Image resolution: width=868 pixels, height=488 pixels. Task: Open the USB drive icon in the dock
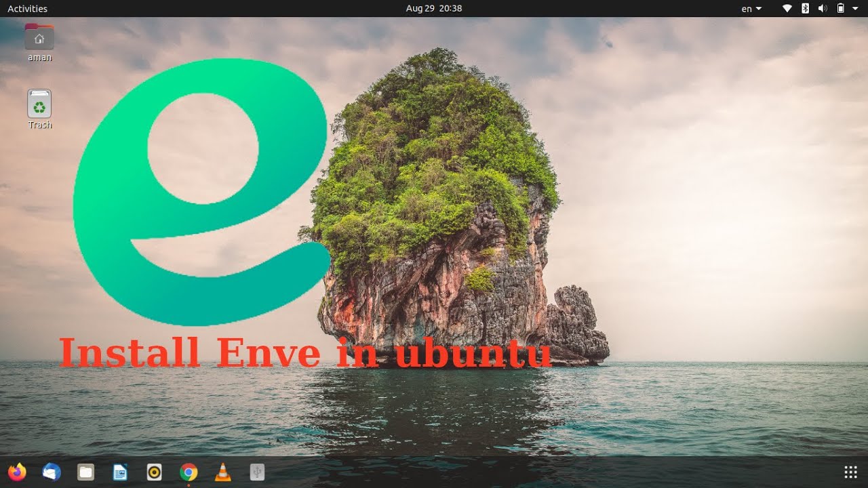click(x=257, y=472)
